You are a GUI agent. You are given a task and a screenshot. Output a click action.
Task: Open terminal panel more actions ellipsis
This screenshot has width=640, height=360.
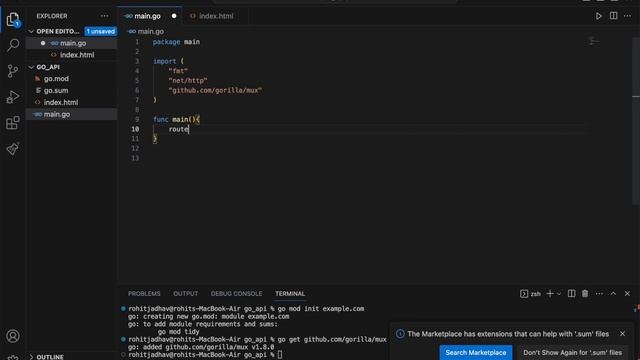coord(599,293)
